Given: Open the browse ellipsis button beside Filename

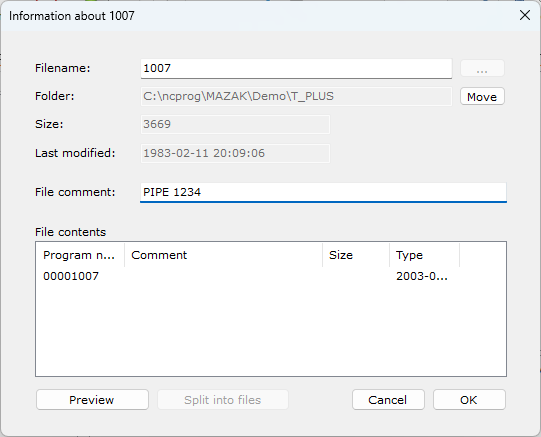Looking at the screenshot, I should point(482,68).
